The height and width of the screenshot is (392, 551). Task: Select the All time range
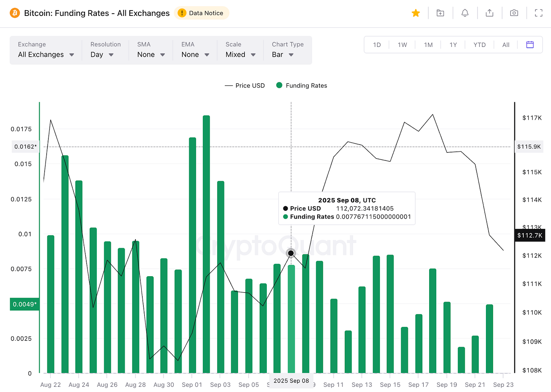click(506, 45)
